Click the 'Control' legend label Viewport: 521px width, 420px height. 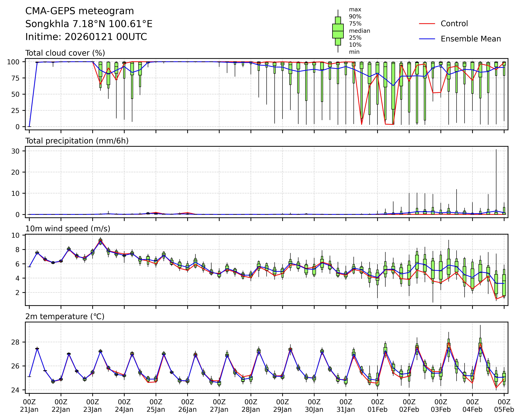pyautogui.click(x=454, y=24)
